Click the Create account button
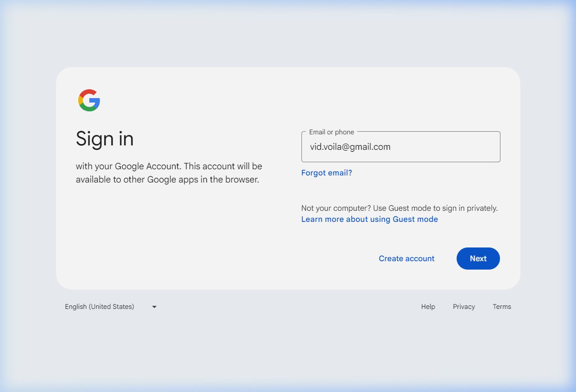Image resolution: width=576 pixels, height=392 pixels. point(406,259)
